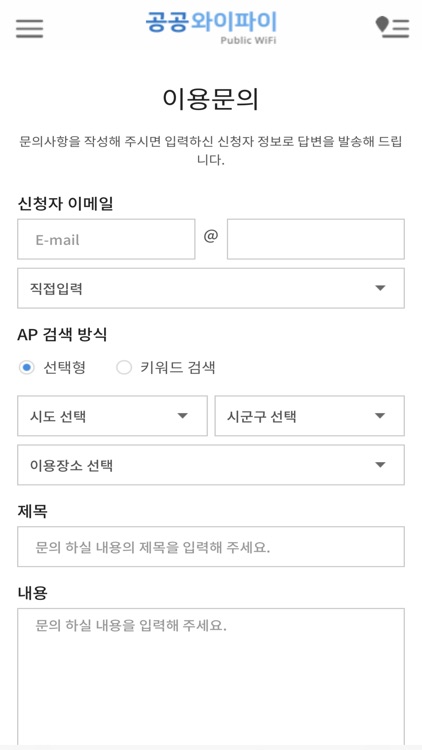Viewport: 422px width, 750px height.
Task: Click the 신청자 이메일 label
Action: tap(66, 203)
